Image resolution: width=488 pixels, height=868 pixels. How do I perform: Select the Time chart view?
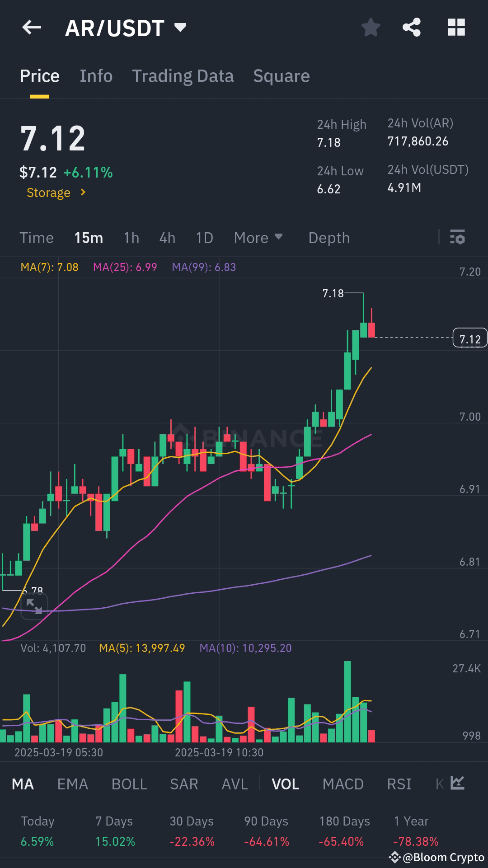click(37, 238)
